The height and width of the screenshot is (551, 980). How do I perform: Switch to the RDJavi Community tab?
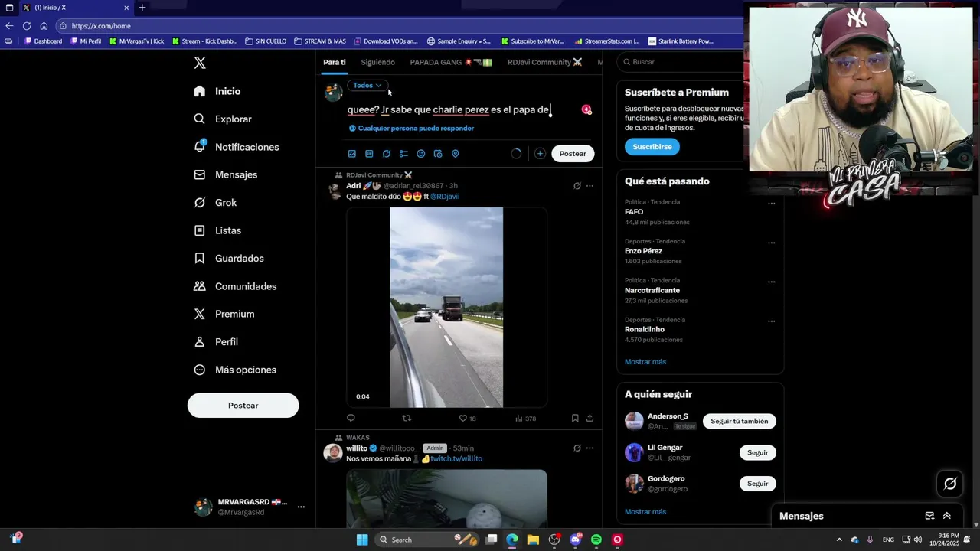pos(544,62)
